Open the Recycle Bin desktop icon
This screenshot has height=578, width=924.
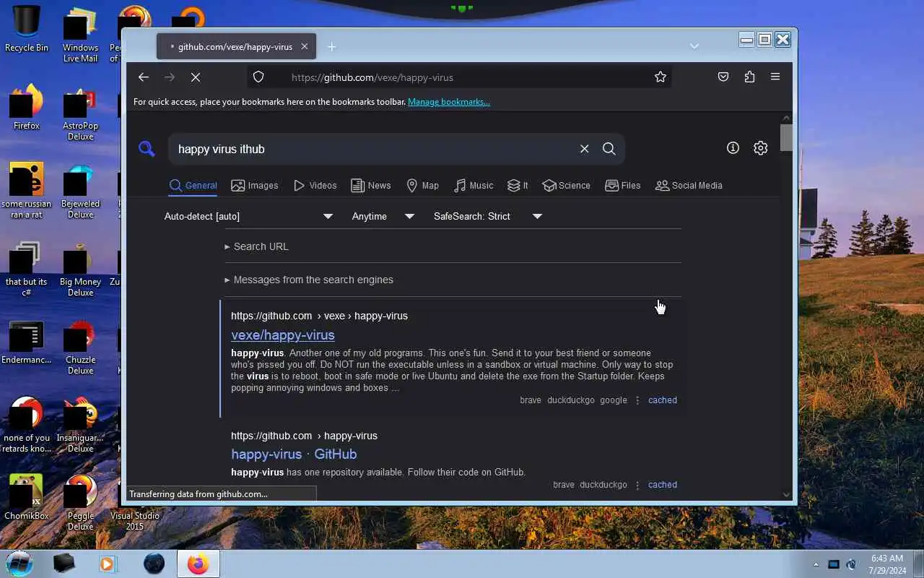[27, 29]
